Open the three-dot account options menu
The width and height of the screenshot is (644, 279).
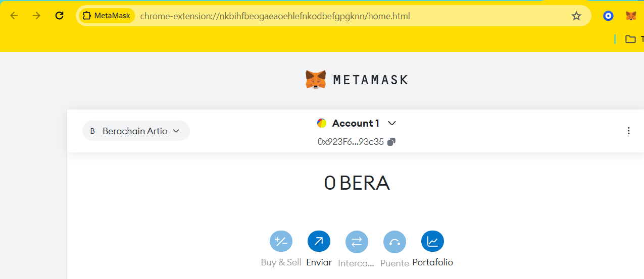[628, 131]
